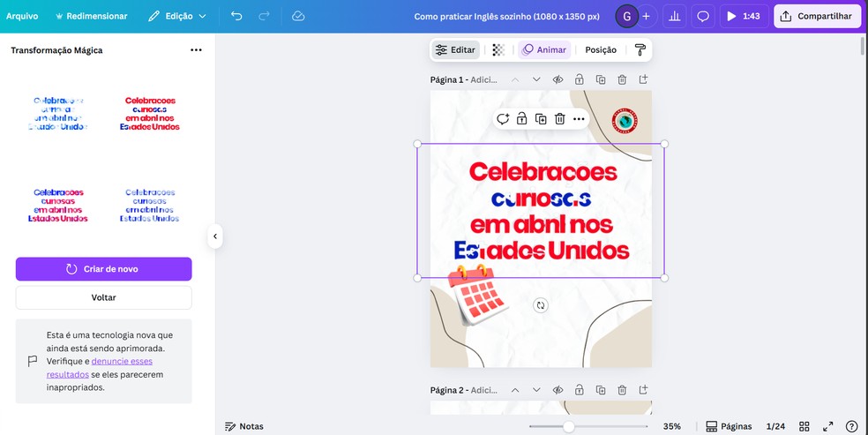Select the red and blue text variant top right

tap(149, 114)
